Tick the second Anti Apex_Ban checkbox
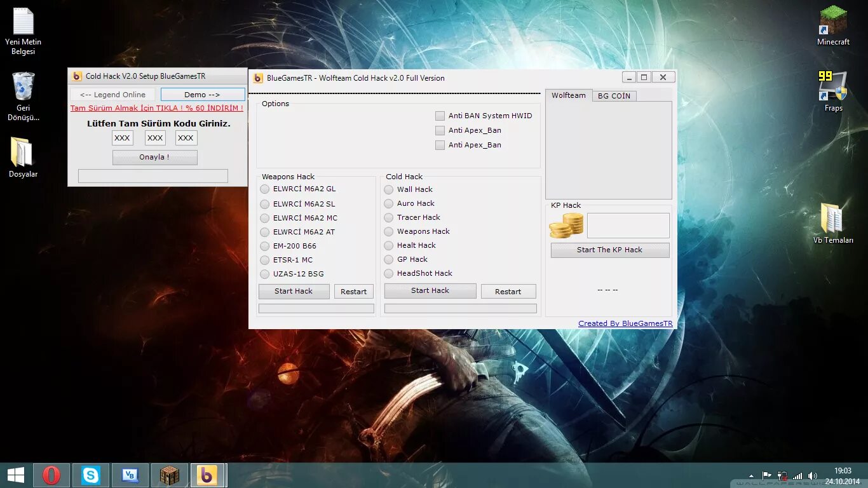 (x=440, y=145)
